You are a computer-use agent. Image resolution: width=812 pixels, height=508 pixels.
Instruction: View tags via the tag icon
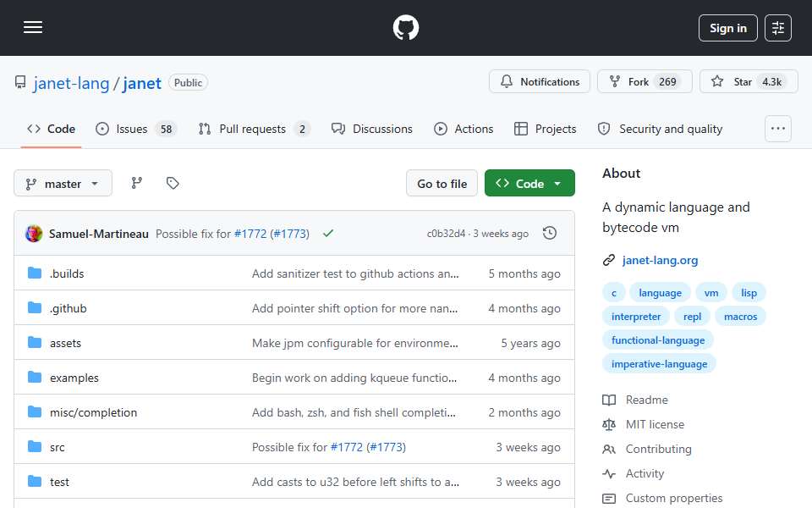coord(173,183)
